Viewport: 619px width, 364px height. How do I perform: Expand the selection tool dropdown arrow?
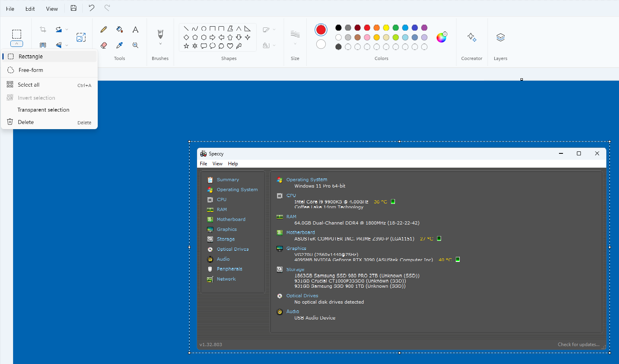(17, 44)
